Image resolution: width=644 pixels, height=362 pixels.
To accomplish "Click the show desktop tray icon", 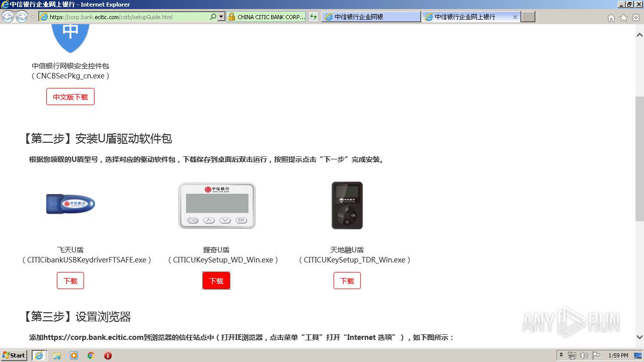I will (638, 355).
